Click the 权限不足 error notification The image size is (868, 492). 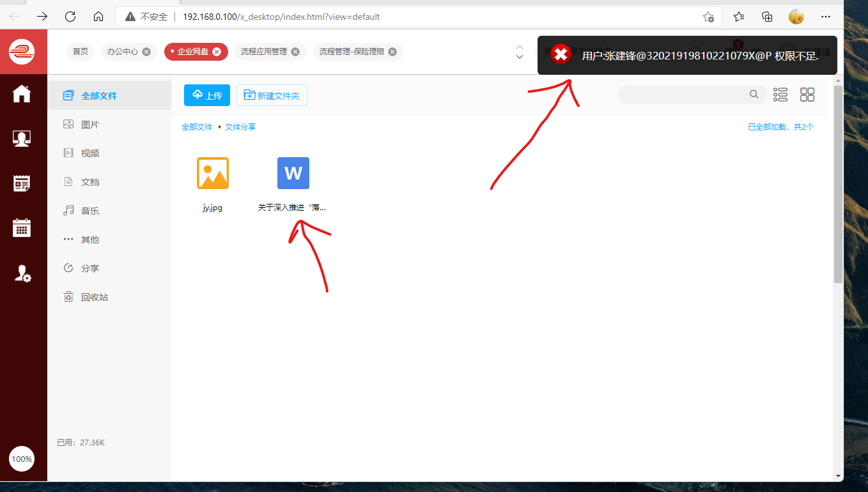point(687,55)
